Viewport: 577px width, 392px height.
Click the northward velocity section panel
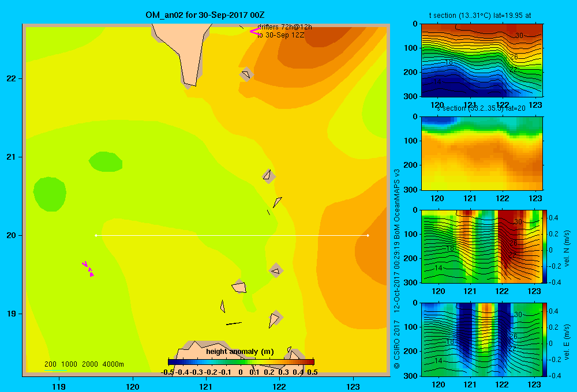482,246
